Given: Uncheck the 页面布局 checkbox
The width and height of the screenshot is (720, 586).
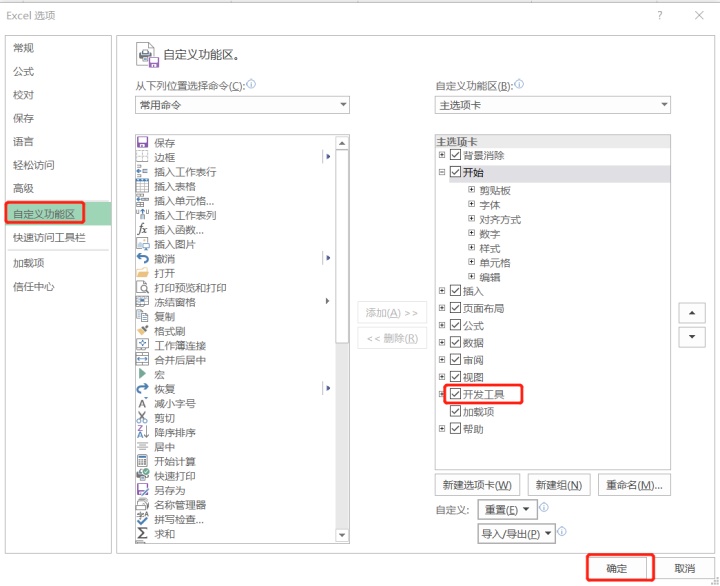Looking at the screenshot, I should click(455, 308).
